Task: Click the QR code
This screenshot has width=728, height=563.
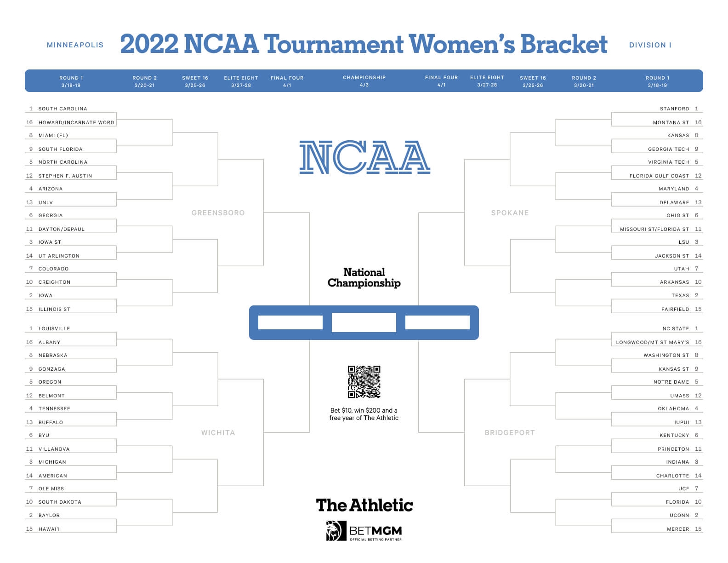Action: pos(364,382)
